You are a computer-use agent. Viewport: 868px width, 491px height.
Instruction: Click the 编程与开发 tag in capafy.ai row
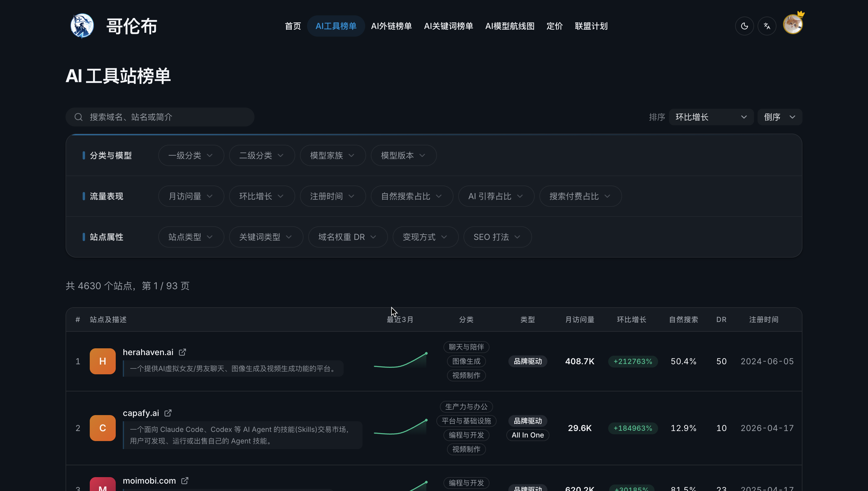tap(466, 435)
